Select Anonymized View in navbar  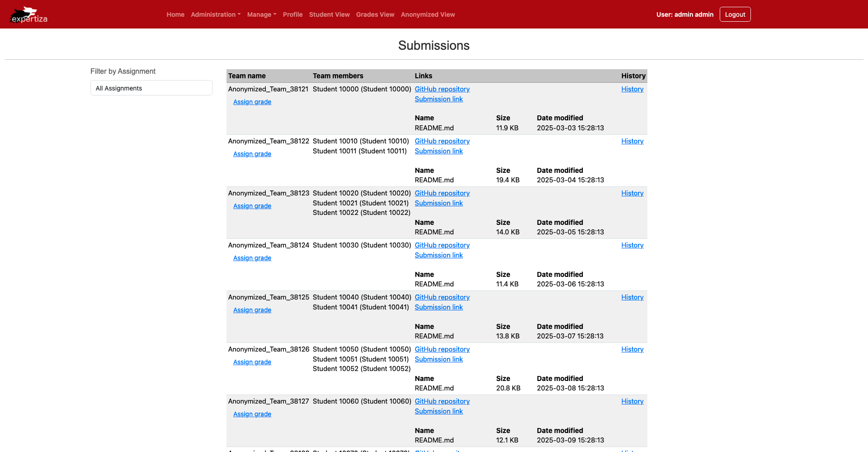pyautogui.click(x=428, y=14)
